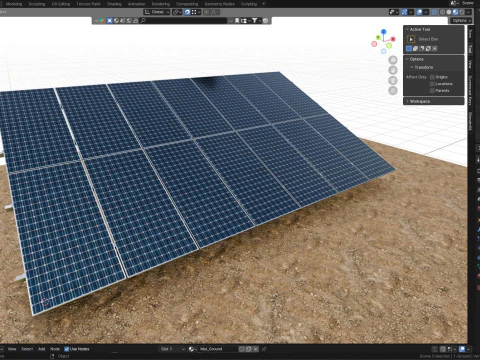Image resolution: width=480 pixels, height=360 pixels.
Task: Open the proportional falloff curve dropdown
Action: (214, 12)
